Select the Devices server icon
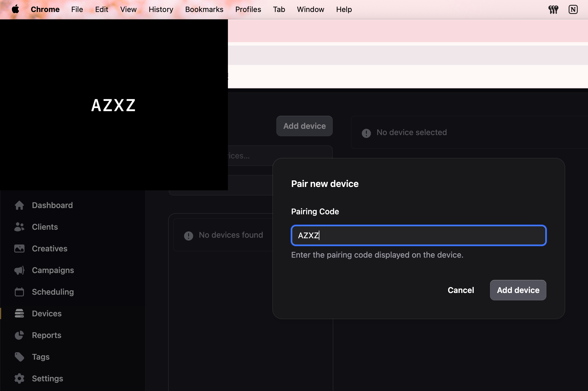The image size is (588, 391). (x=19, y=313)
